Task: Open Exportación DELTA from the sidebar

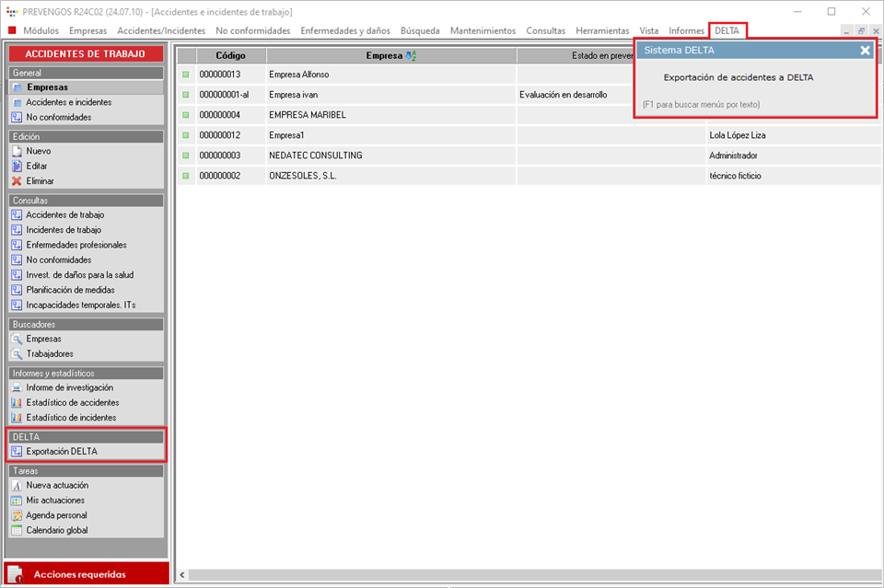Action: coord(61,452)
